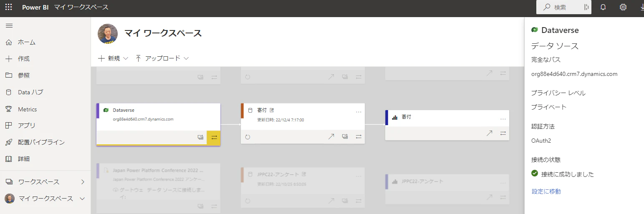Show lineage for 寄付 report card
644x214 pixels.
[503, 133]
